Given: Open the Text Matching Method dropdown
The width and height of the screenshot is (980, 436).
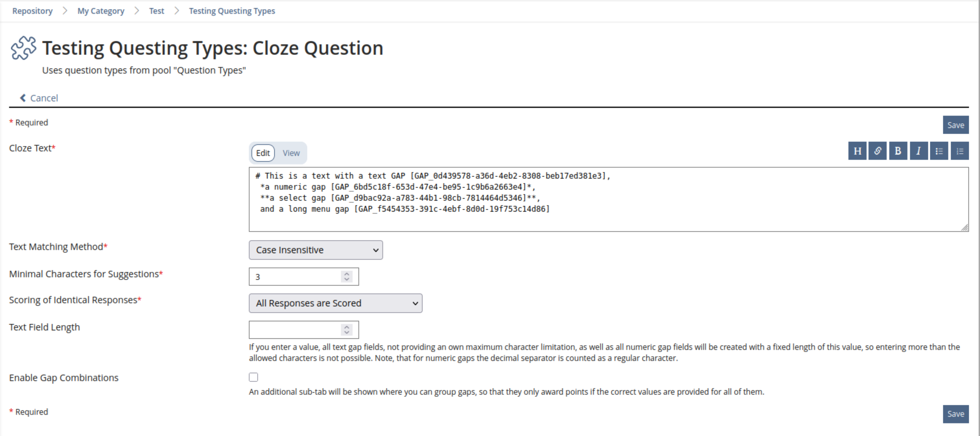Looking at the screenshot, I should (x=316, y=250).
